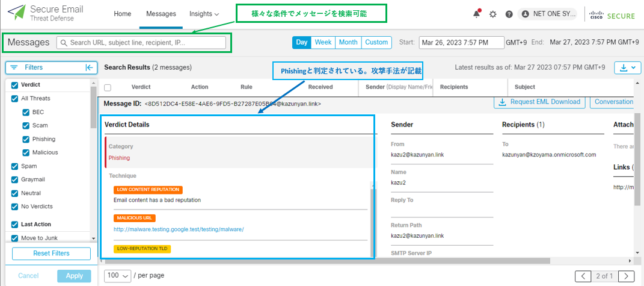Viewport: 644px width, 286px height.
Task: Collapse the Filters panel arrow icon
Action: point(89,67)
